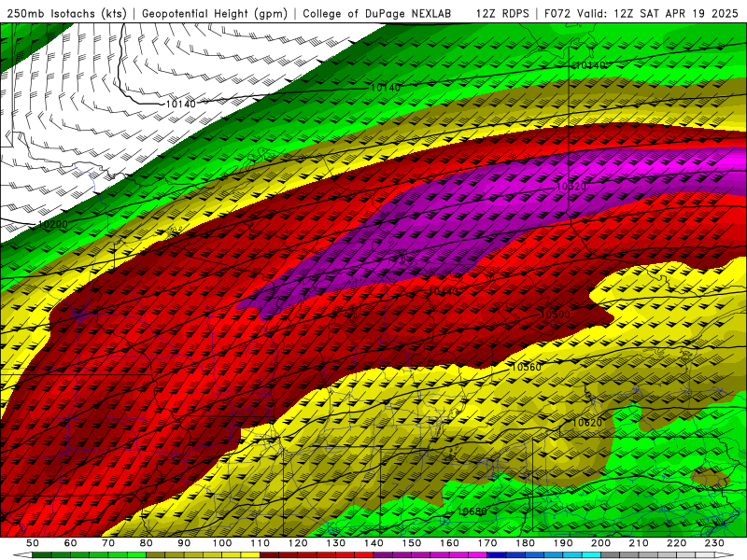This screenshot has width=747, height=560.
Task: Click the 10500 height contour label
Action: pos(555,315)
